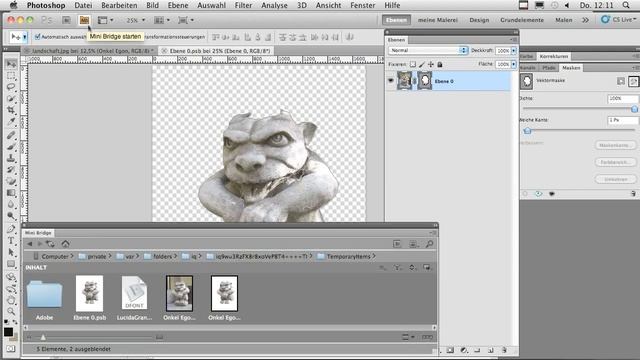Open the arrange documents dropdown
This screenshot has height=360, width=640.
point(162,20)
